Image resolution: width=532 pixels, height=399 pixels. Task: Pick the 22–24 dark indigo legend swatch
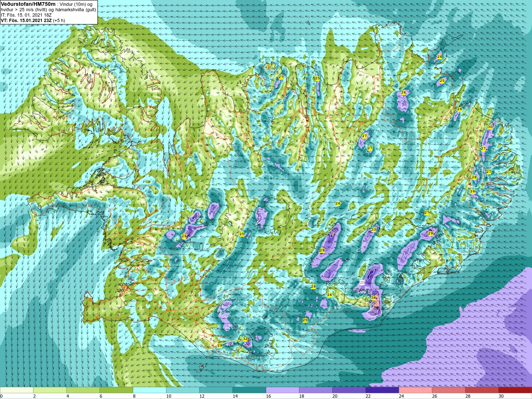pos(382,390)
